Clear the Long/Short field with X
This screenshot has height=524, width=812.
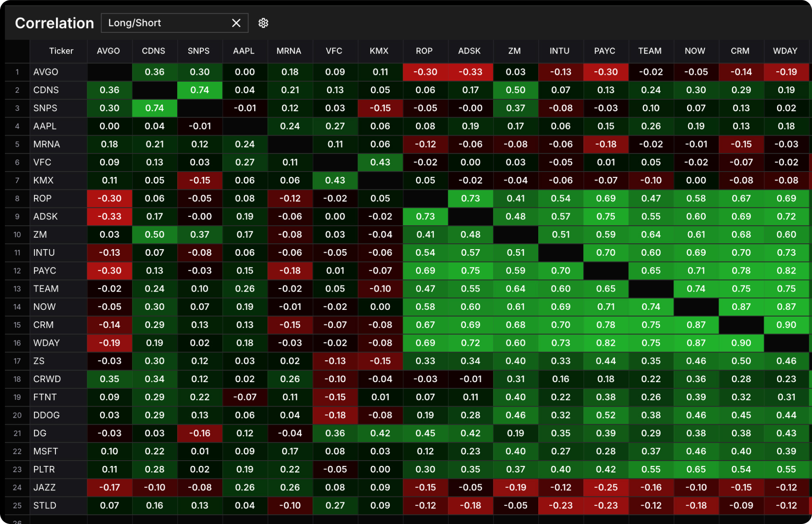236,23
